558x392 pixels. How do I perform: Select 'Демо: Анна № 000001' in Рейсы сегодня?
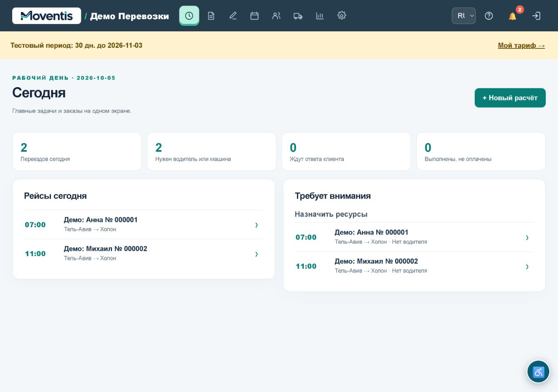coord(101,220)
